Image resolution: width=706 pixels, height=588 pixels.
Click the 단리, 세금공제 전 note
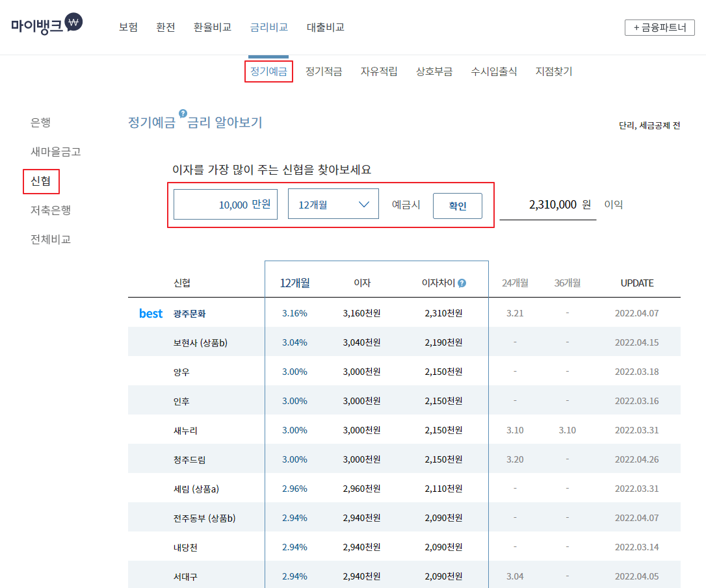tap(649, 125)
